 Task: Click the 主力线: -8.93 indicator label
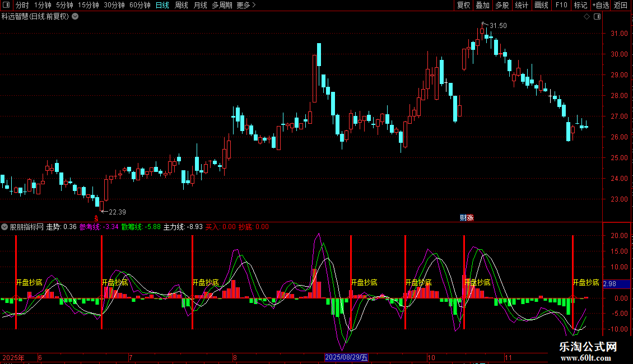183,227
